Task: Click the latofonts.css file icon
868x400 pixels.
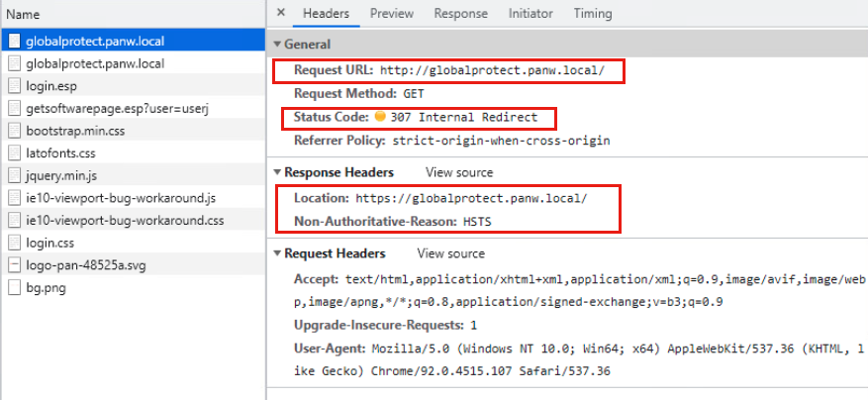Action: point(14,153)
